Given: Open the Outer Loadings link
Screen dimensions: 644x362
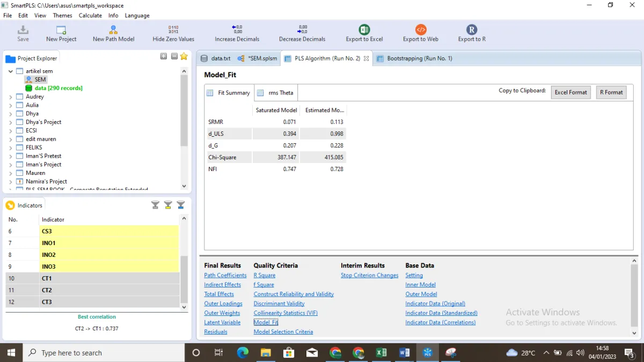Looking at the screenshot, I should tap(223, 304).
